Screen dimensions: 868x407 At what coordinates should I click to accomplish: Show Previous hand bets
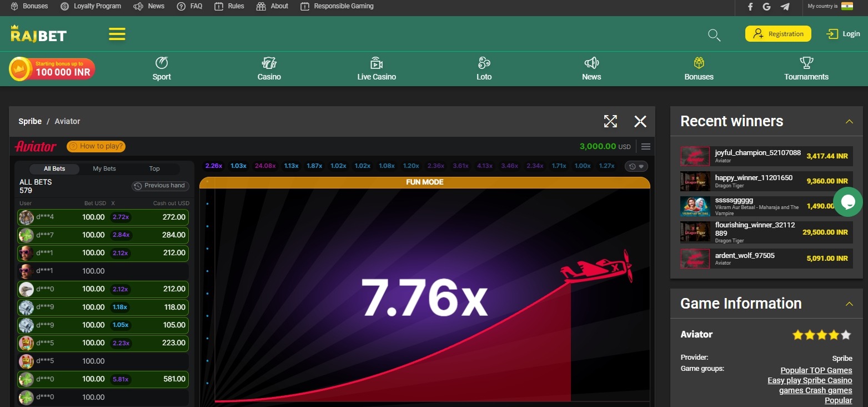(x=160, y=186)
